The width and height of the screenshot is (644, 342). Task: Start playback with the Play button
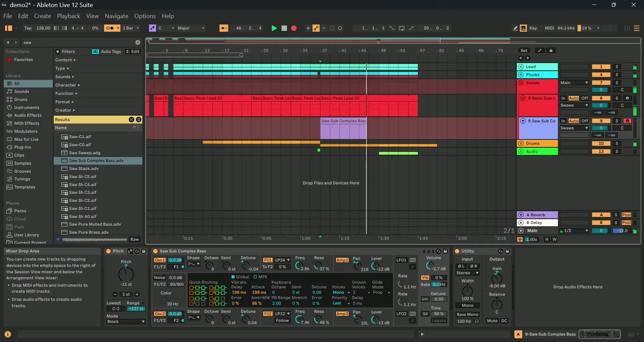click(274, 28)
